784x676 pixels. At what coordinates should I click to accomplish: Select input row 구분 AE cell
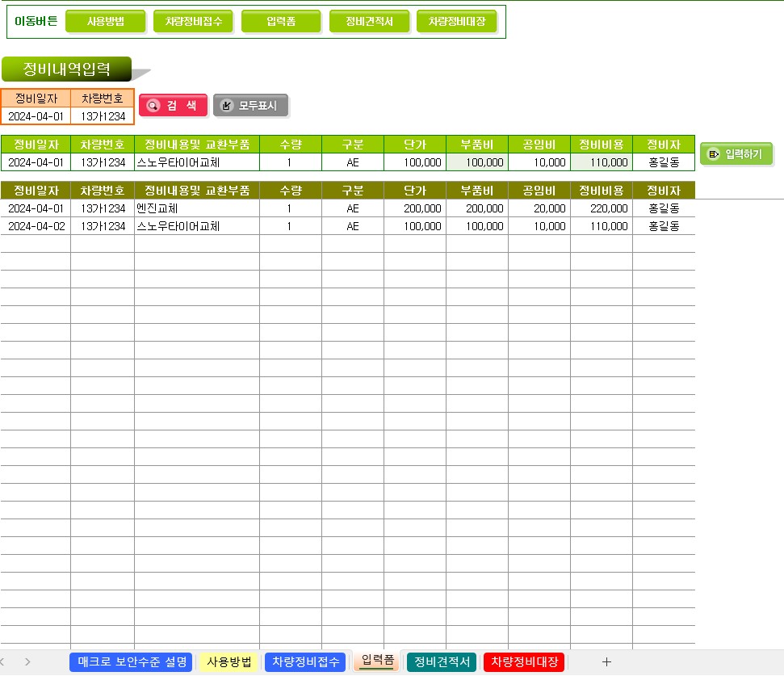(x=353, y=162)
